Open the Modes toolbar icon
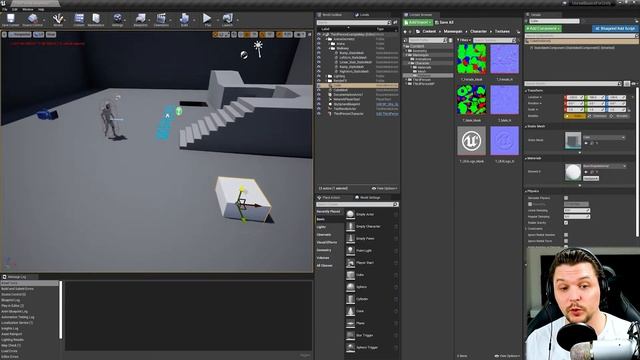This screenshot has height=360, width=640. (x=58, y=20)
